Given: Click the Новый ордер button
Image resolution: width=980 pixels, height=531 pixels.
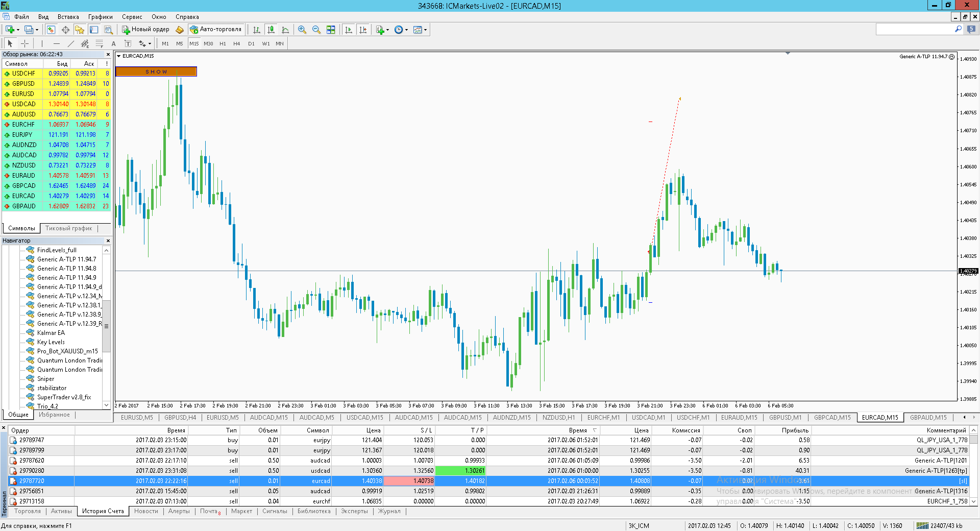Looking at the screenshot, I should coord(145,30).
